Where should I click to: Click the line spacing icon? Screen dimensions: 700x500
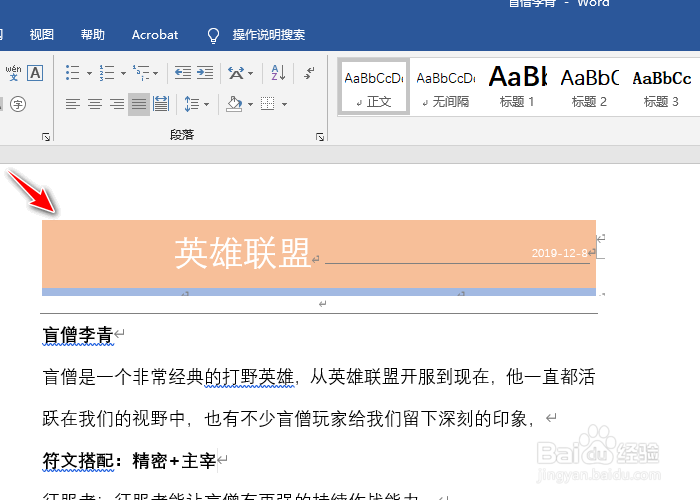coord(192,104)
